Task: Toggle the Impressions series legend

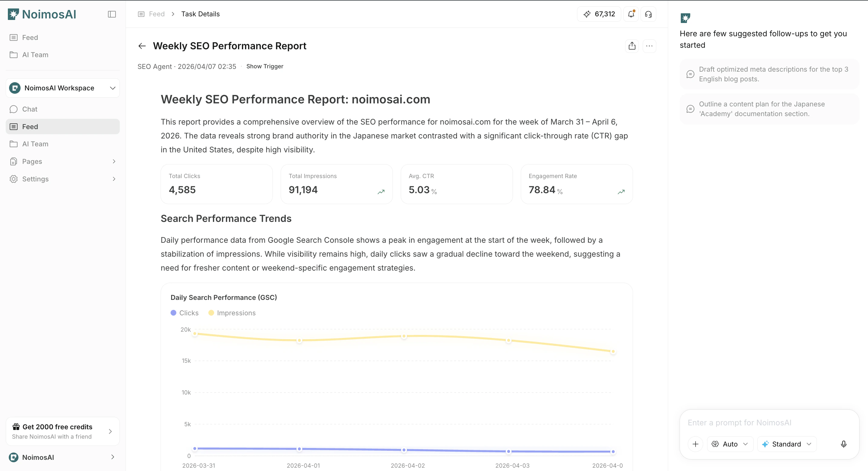Action: pos(232,313)
